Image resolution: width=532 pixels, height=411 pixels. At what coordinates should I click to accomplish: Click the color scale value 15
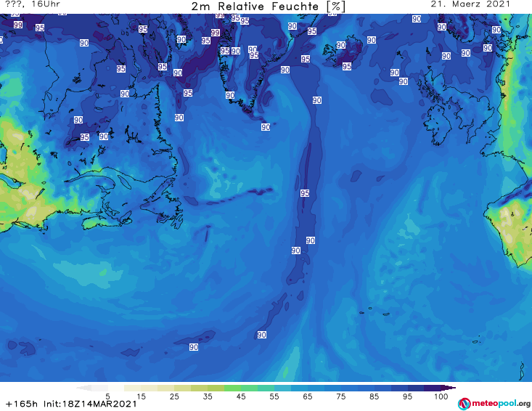pyautogui.click(x=141, y=396)
